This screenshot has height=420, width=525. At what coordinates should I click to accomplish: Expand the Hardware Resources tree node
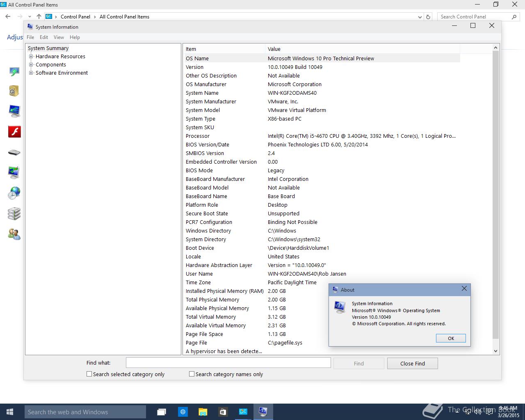tap(31, 57)
